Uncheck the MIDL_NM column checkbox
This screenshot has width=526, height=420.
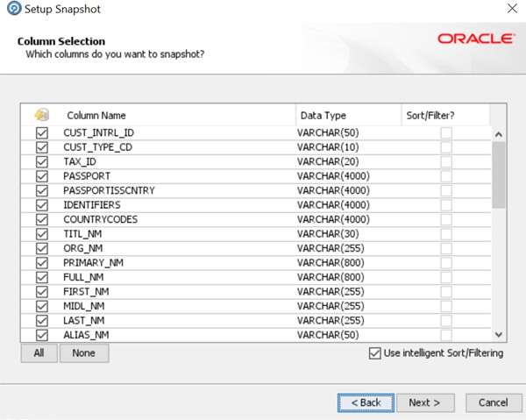coord(42,306)
